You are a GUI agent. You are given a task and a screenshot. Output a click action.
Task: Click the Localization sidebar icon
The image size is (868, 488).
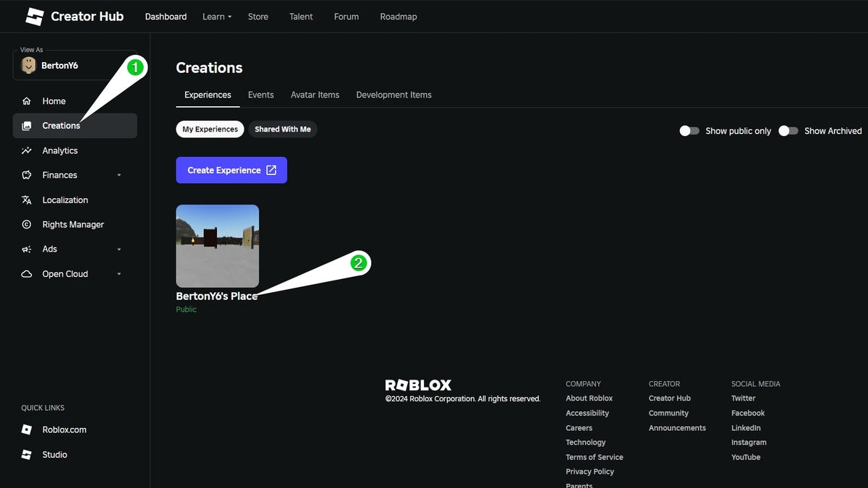pos(27,200)
